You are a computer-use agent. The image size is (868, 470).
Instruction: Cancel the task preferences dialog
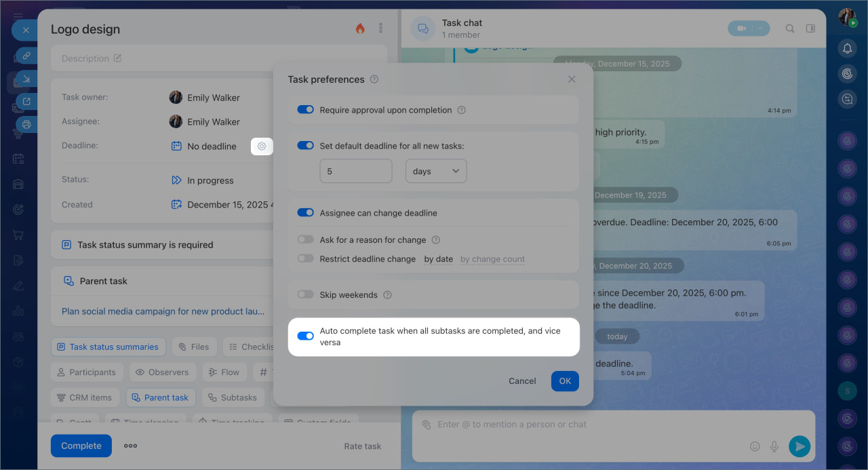(522, 381)
